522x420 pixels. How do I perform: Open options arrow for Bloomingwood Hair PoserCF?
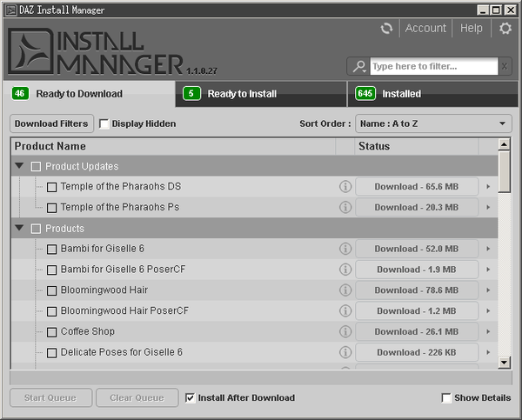(488, 310)
